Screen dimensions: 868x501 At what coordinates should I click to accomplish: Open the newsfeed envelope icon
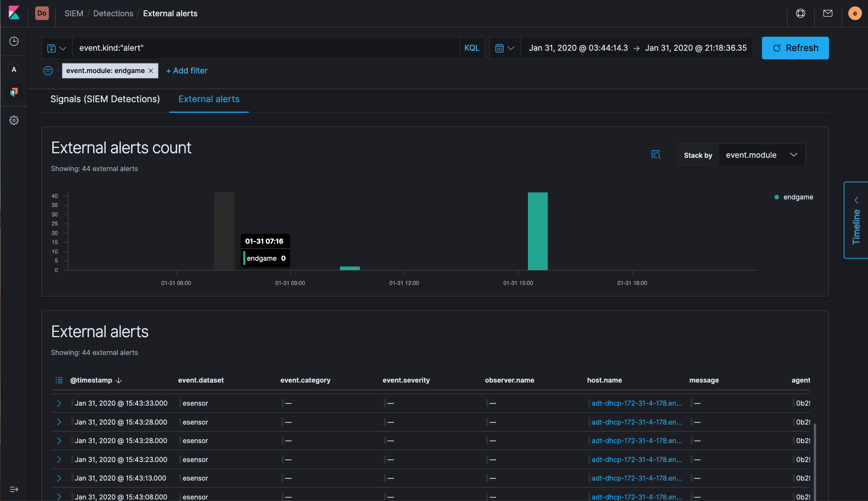(828, 13)
